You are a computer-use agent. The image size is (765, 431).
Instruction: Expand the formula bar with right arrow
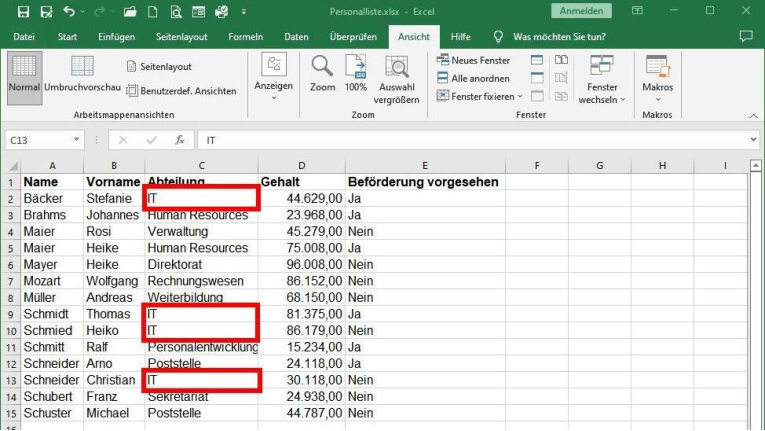click(753, 140)
